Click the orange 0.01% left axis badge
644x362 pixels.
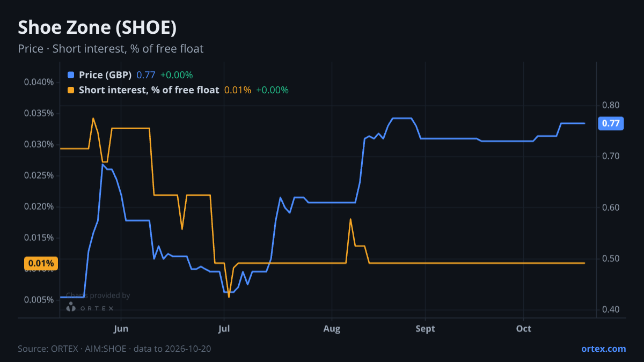tap(41, 263)
